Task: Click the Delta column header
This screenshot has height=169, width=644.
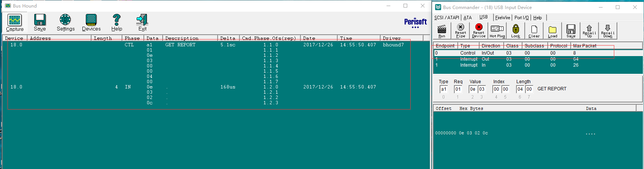Action: coord(228,38)
